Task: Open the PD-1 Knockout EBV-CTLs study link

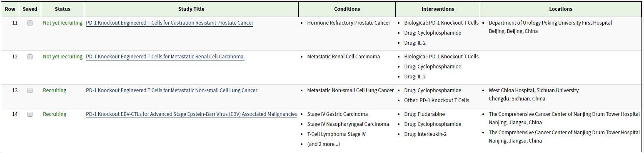Action: [191, 114]
